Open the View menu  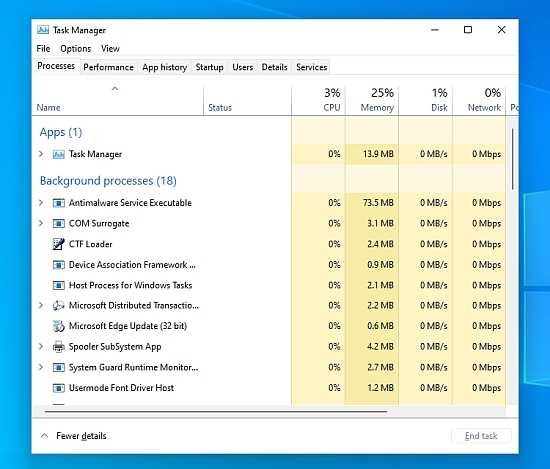(x=110, y=49)
